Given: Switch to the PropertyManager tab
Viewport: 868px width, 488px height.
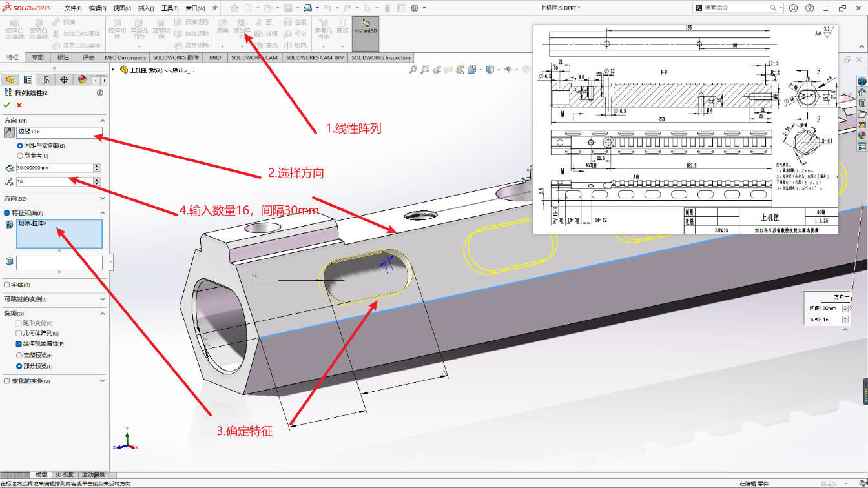Looking at the screenshot, I should pyautogui.click(x=28, y=79).
